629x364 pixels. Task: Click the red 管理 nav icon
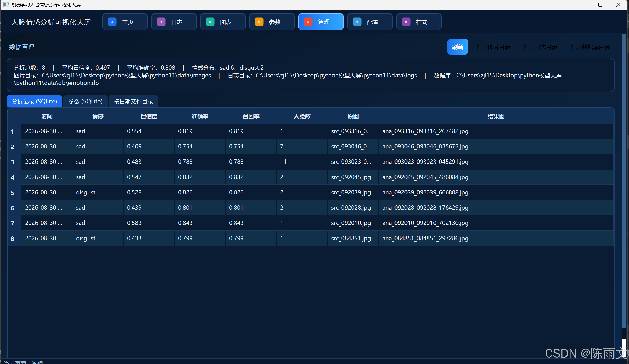click(308, 22)
